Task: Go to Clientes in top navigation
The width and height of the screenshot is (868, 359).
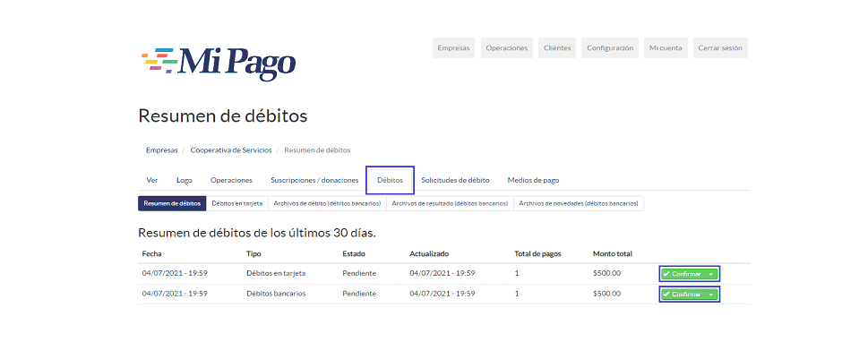Action: click(x=557, y=48)
